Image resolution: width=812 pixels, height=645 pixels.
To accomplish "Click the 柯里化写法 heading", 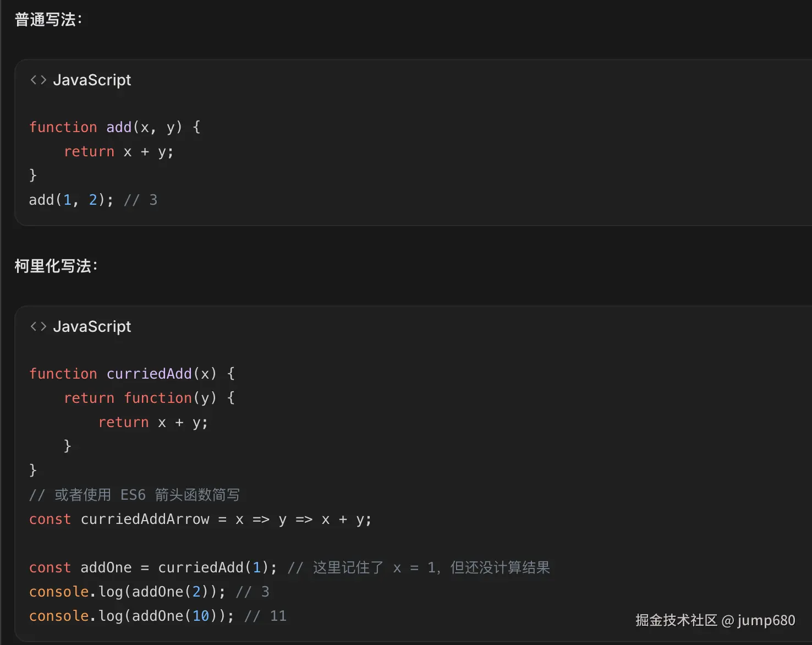I will pos(56,266).
